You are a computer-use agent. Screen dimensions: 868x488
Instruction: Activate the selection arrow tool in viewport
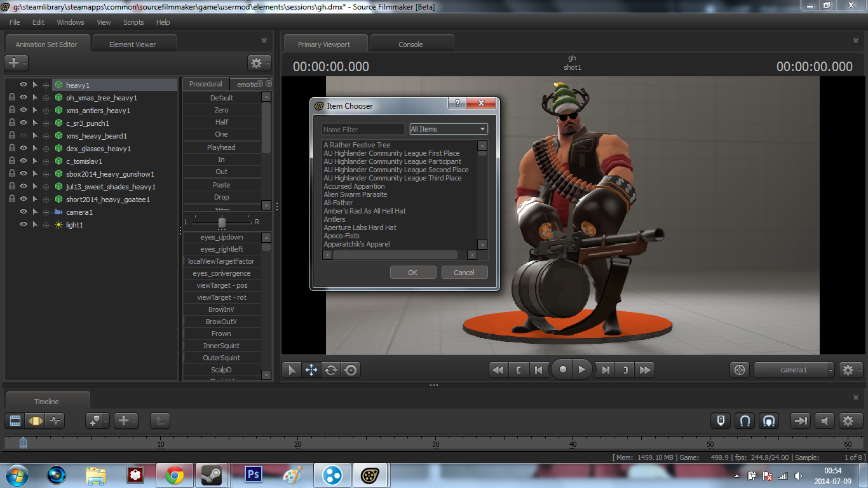point(292,370)
